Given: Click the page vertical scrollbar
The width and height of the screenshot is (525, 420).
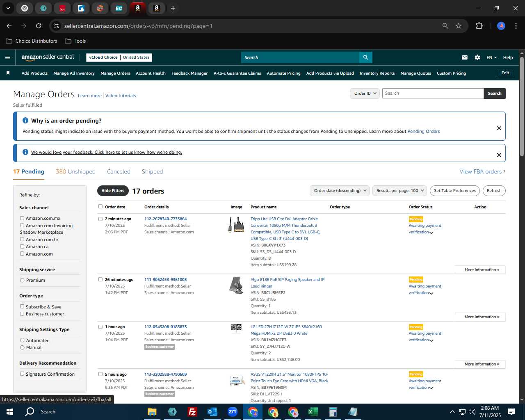Looking at the screenshot, I should coord(522,107).
